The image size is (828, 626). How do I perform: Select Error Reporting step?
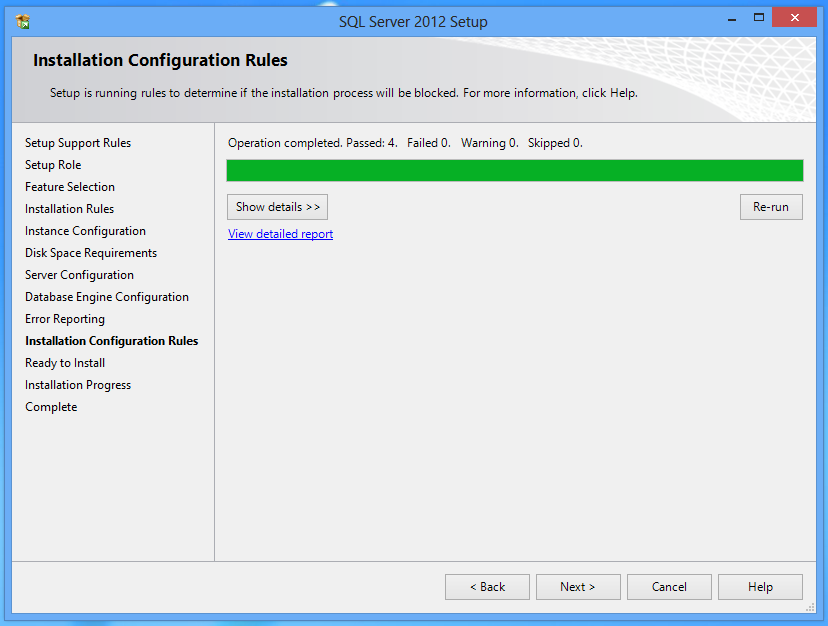(x=65, y=319)
